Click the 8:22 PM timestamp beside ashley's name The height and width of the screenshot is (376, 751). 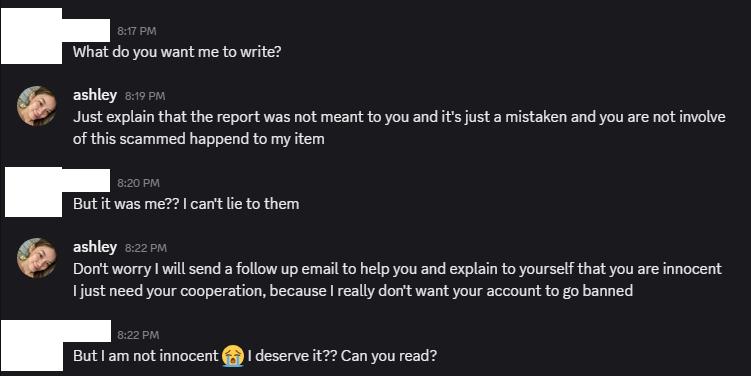(146, 248)
